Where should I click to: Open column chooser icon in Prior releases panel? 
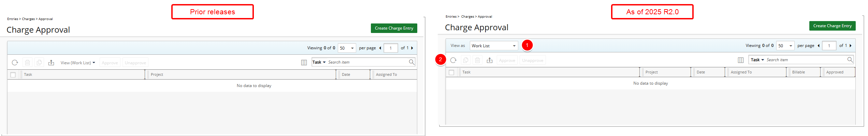304,63
